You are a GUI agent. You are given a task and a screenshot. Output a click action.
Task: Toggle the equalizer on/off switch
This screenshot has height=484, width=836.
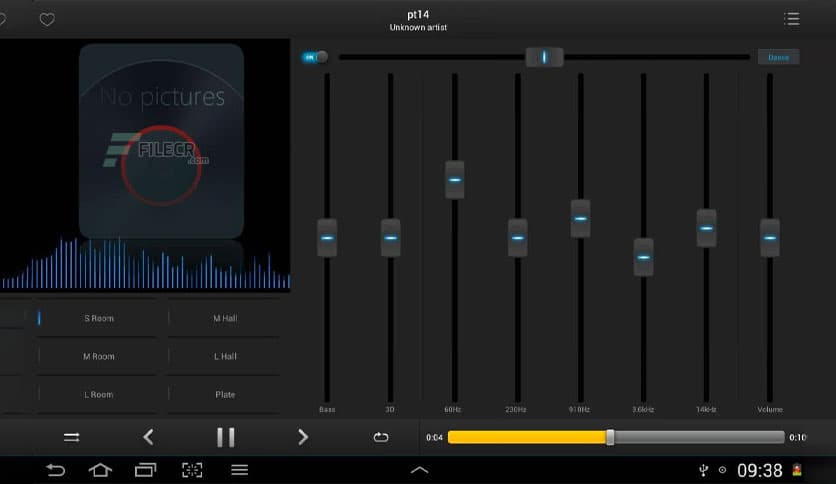pyautogui.click(x=315, y=57)
